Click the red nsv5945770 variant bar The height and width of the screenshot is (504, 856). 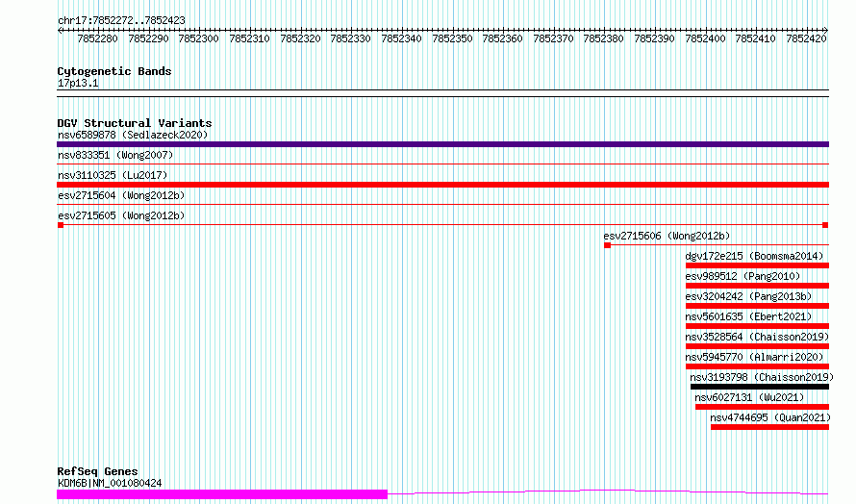tap(757, 366)
